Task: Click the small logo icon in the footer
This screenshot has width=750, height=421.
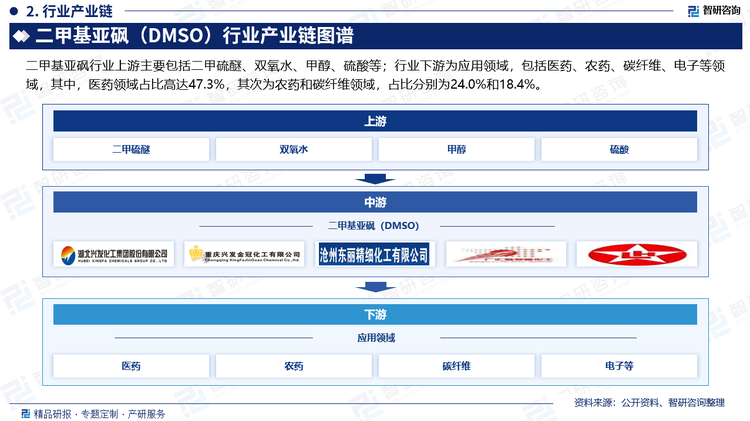Action: click(26, 413)
